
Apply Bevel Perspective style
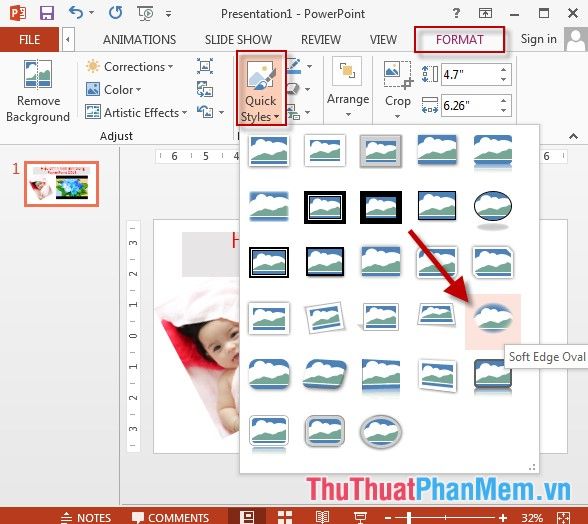point(325,374)
